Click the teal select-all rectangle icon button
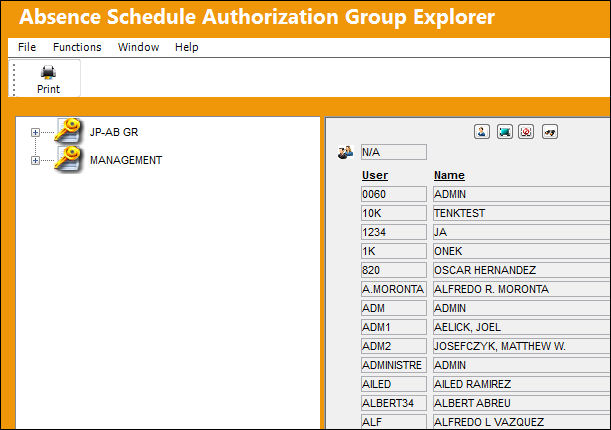 tap(505, 132)
